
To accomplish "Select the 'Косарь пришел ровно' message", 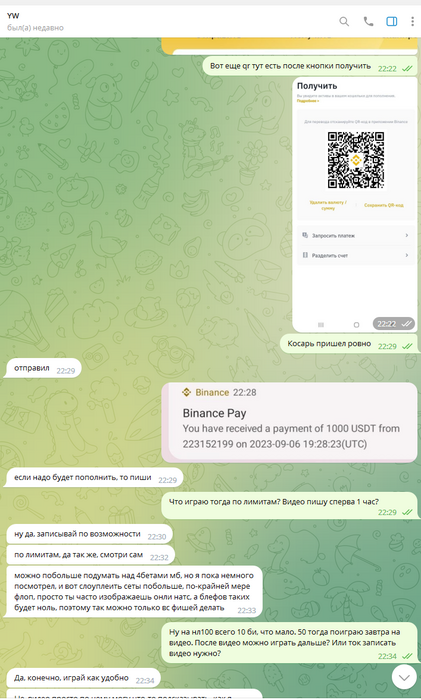I will pos(349,344).
